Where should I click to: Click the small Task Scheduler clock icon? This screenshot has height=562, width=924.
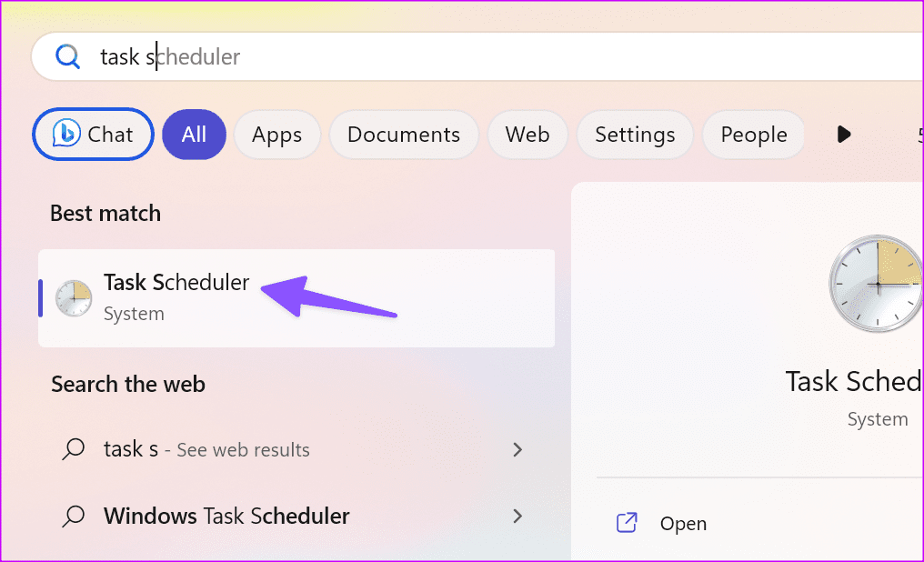tap(74, 298)
